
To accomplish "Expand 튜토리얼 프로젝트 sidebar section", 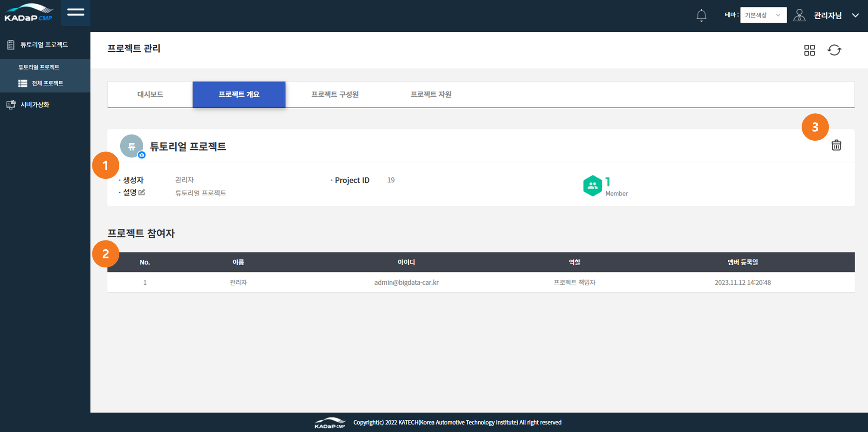I will [x=44, y=45].
